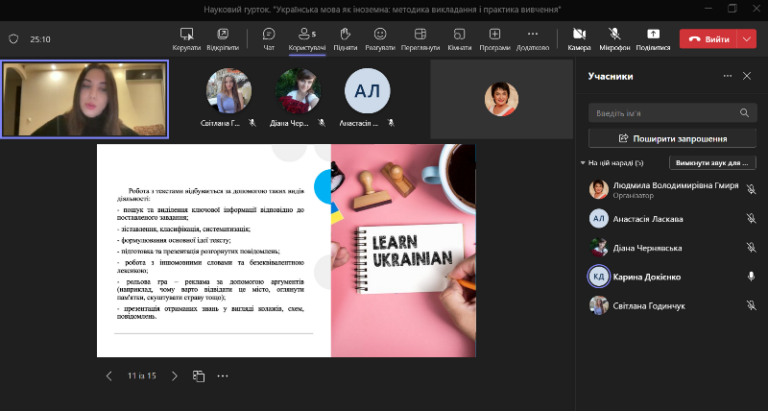Click 'Вимкнути звук для...' mute all button

(713, 163)
